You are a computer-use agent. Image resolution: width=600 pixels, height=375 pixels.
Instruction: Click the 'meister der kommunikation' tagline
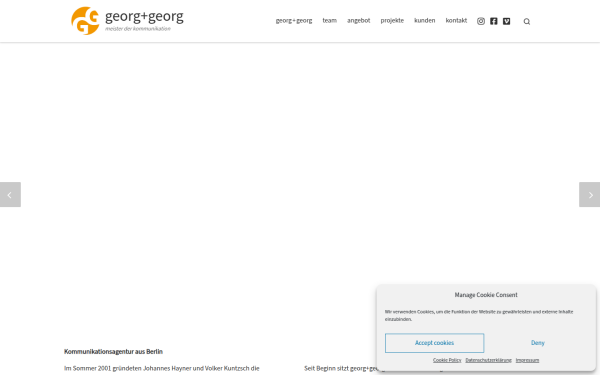click(138, 29)
